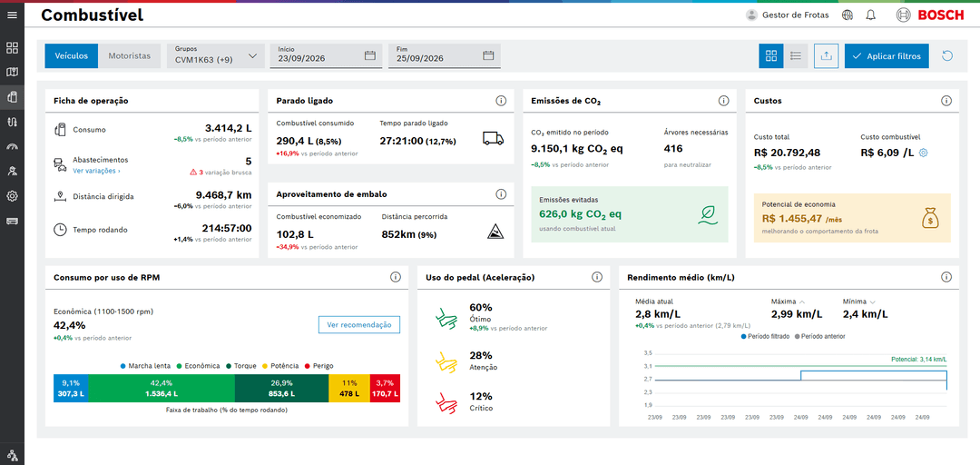Open the card icon in sidebar
The image size is (980, 465).
12,221
